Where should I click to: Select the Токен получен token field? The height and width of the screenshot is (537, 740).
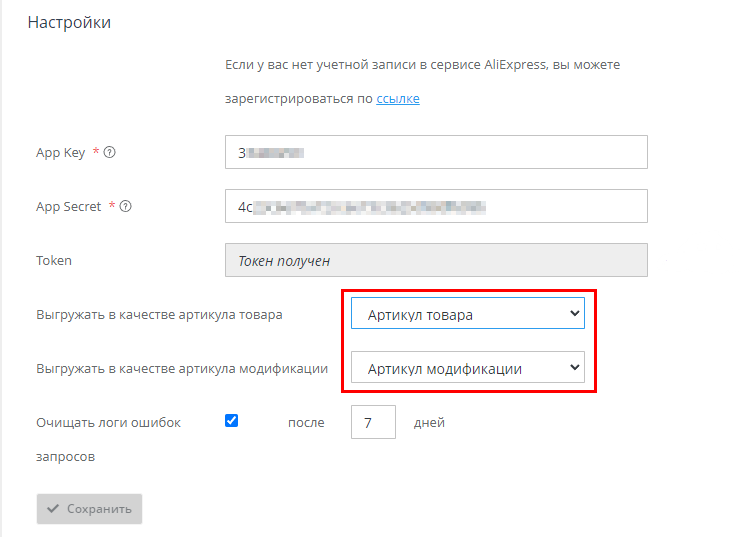pyautogui.click(x=436, y=261)
